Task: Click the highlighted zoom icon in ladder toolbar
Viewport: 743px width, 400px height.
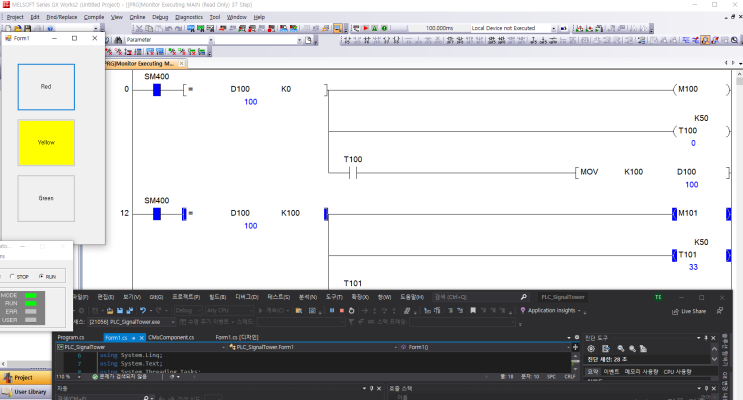Action: point(705,40)
